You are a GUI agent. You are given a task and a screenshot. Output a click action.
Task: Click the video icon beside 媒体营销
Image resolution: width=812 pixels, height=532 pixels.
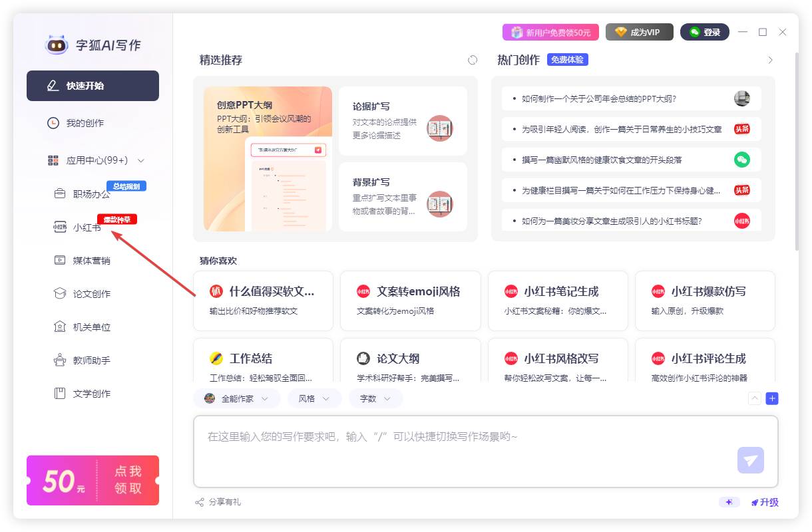[60, 261]
